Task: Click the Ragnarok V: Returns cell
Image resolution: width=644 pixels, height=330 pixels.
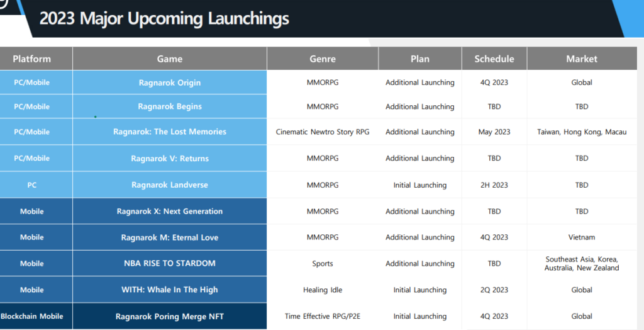Action: 170,158
